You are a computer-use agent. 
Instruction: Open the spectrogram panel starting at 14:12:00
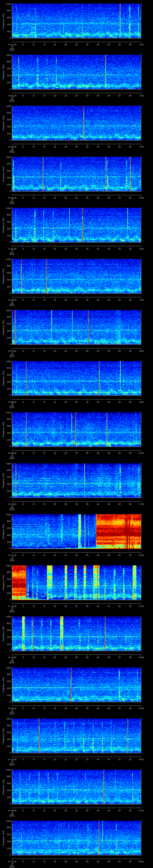tap(76, 583)
